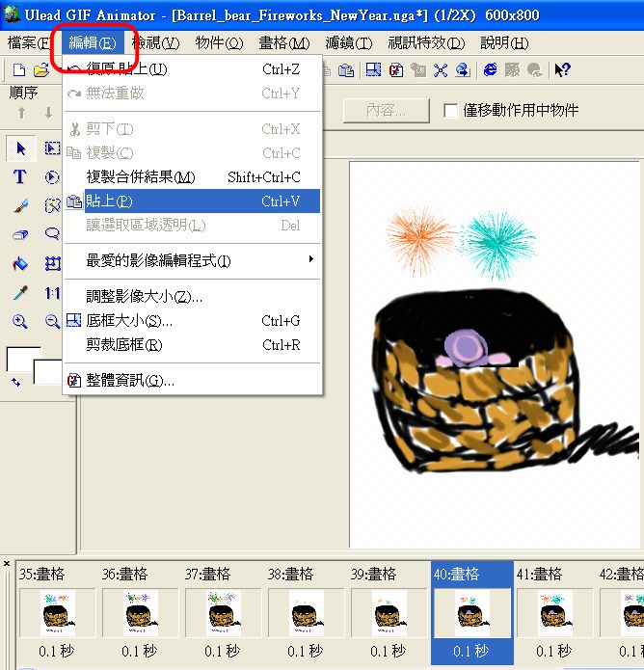This screenshot has height=670, width=644.
Task: Click the paste icon in main toolbar
Action: pyautogui.click(x=346, y=69)
